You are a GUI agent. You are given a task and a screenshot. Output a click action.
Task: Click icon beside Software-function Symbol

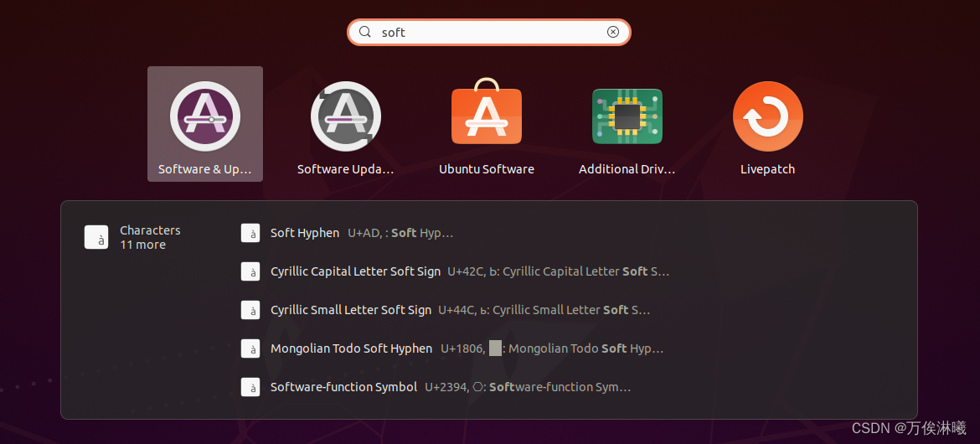[x=250, y=387]
